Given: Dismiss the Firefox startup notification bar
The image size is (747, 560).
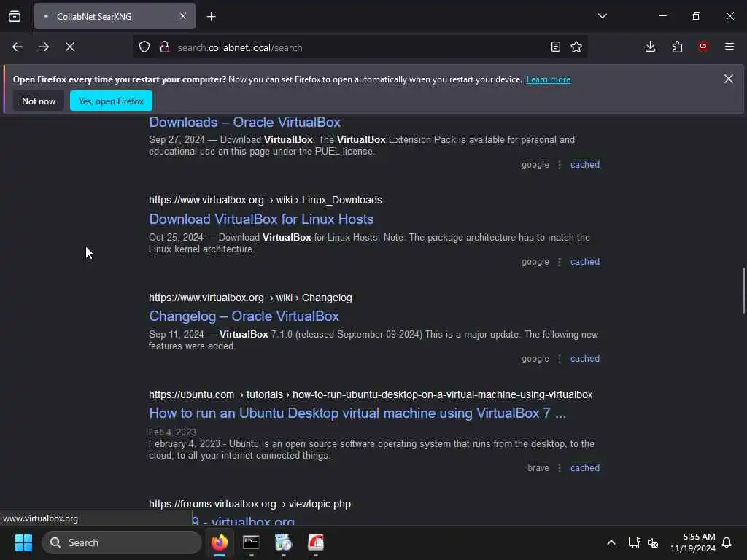Looking at the screenshot, I should pos(729,79).
